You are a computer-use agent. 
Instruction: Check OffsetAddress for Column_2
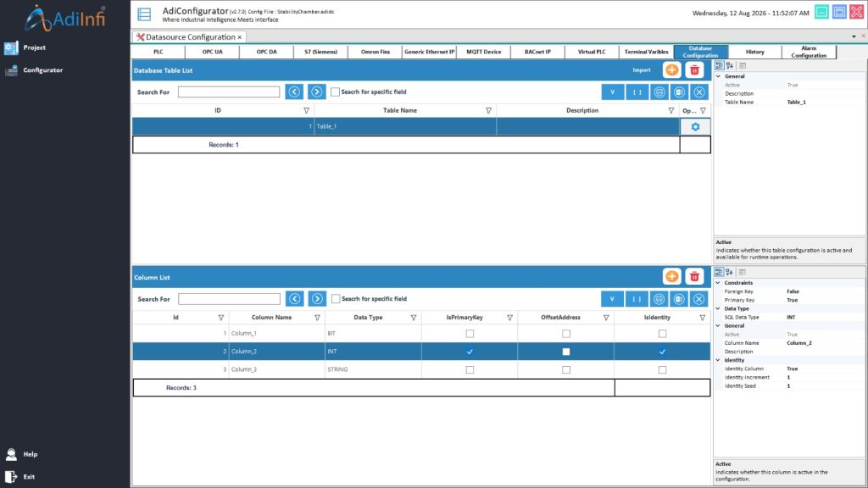(566, 352)
